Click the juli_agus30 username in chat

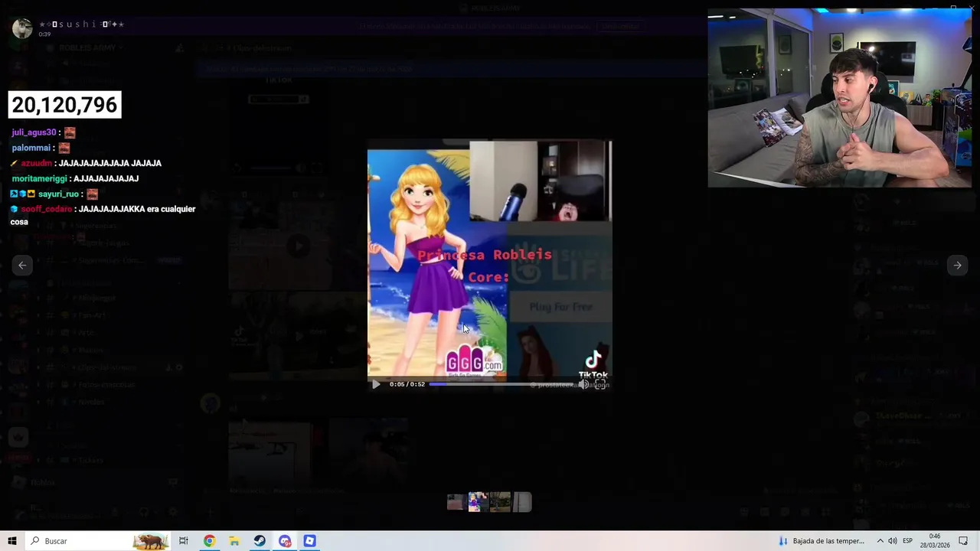click(34, 132)
